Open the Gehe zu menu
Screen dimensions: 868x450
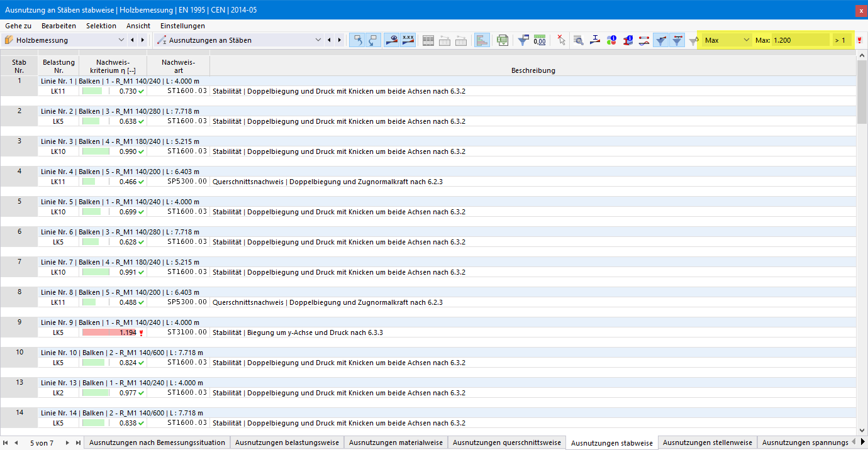18,26
